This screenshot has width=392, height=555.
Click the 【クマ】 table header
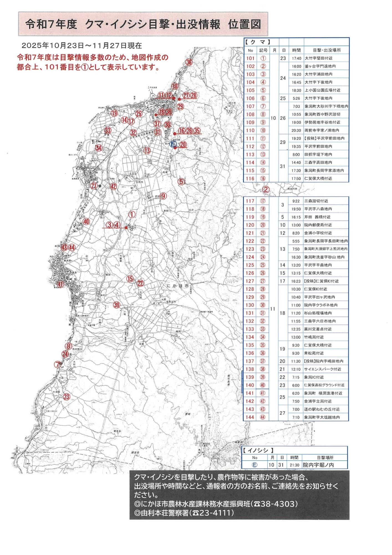coord(254,42)
